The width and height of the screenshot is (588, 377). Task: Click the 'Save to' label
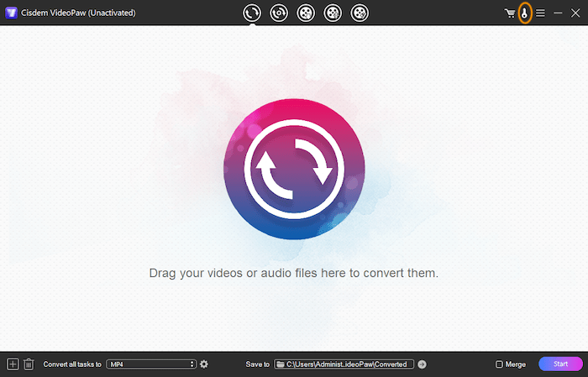[258, 364]
